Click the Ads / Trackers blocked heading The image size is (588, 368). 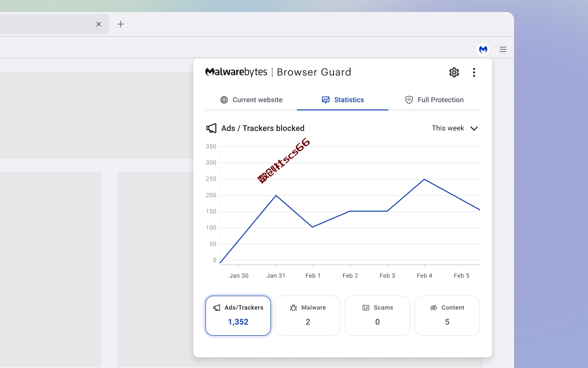coord(263,128)
